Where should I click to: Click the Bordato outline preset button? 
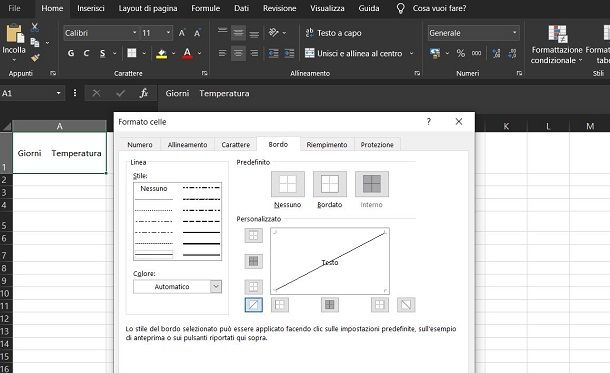tap(330, 184)
